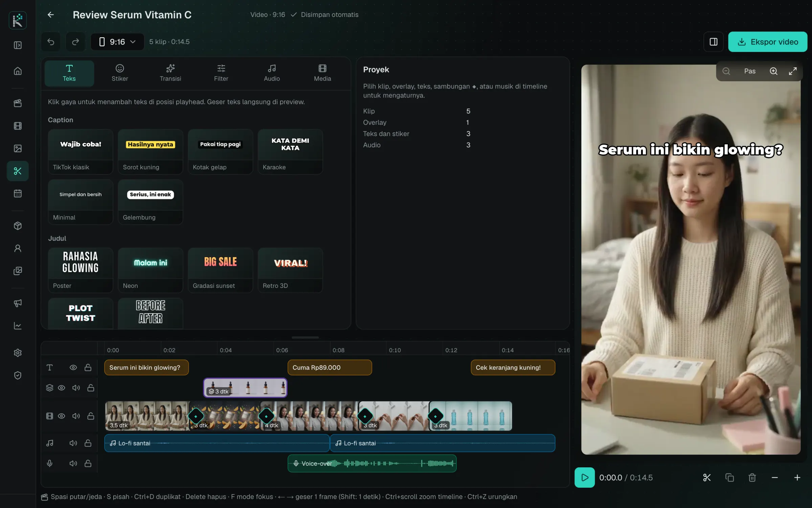The height and width of the screenshot is (508, 812).
Task: Hide the overlay track with eye icon
Action: (x=61, y=388)
